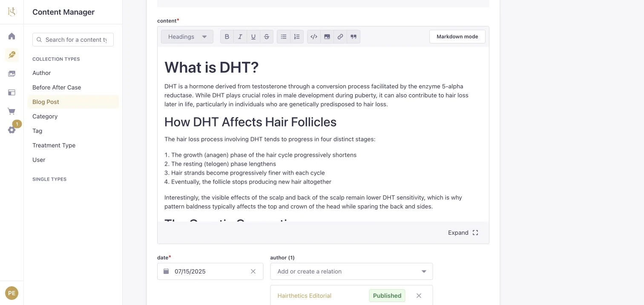
Task: Go to the Home dashboard icon
Action: coord(12,36)
